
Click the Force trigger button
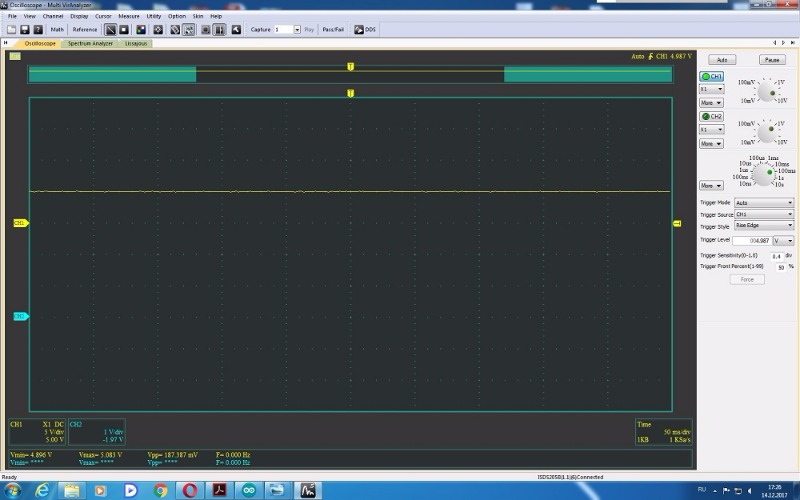(x=747, y=280)
